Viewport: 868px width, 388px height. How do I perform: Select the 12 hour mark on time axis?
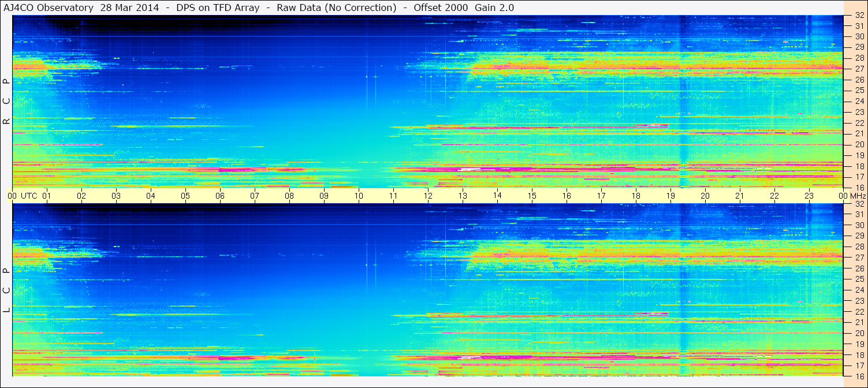click(428, 196)
